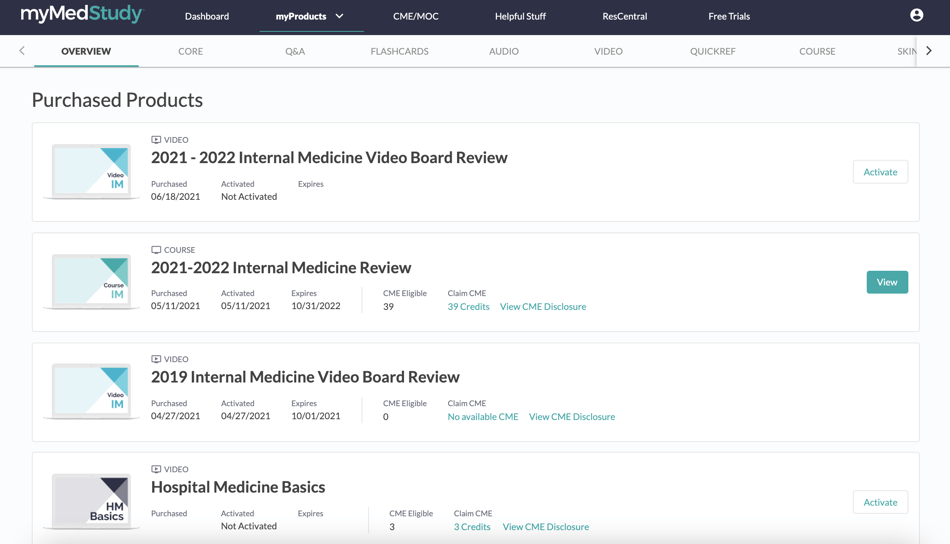
Task: Switch to the AUDIO tab
Action: [503, 51]
